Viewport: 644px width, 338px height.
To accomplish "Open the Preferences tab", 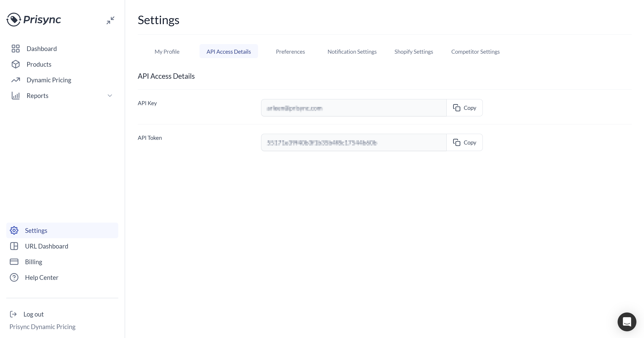I will [290, 51].
